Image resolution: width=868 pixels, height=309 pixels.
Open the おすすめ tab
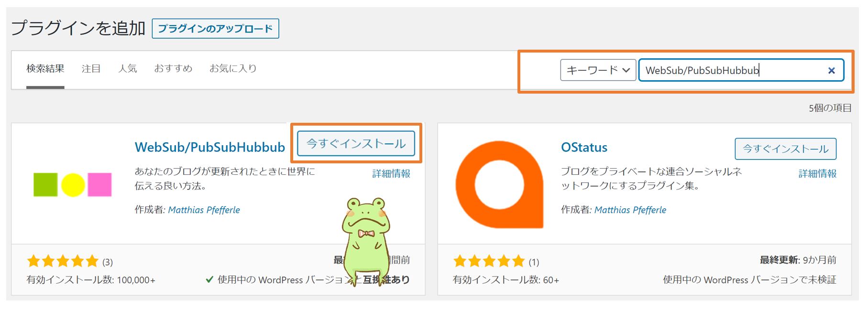tap(173, 68)
